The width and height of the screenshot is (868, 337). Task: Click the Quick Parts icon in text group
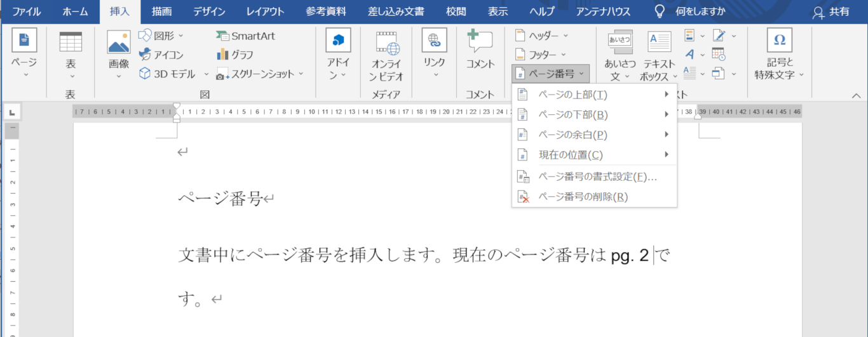pyautogui.click(x=689, y=36)
